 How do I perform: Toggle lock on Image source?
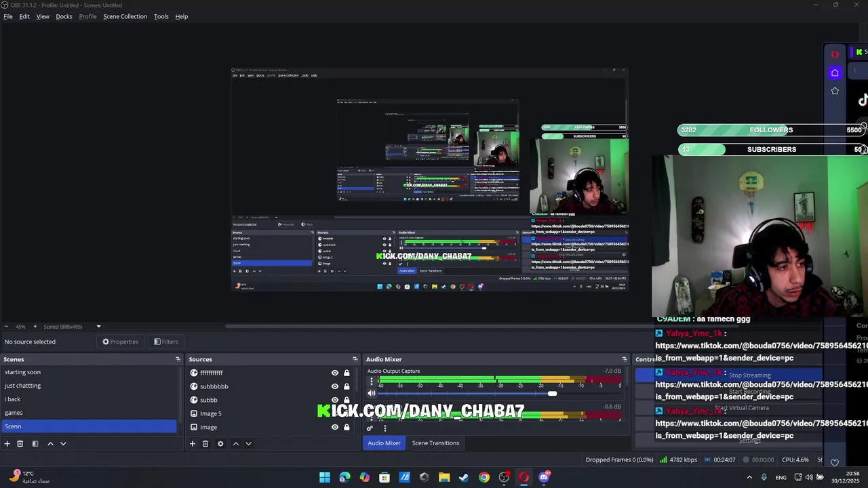click(347, 427)
